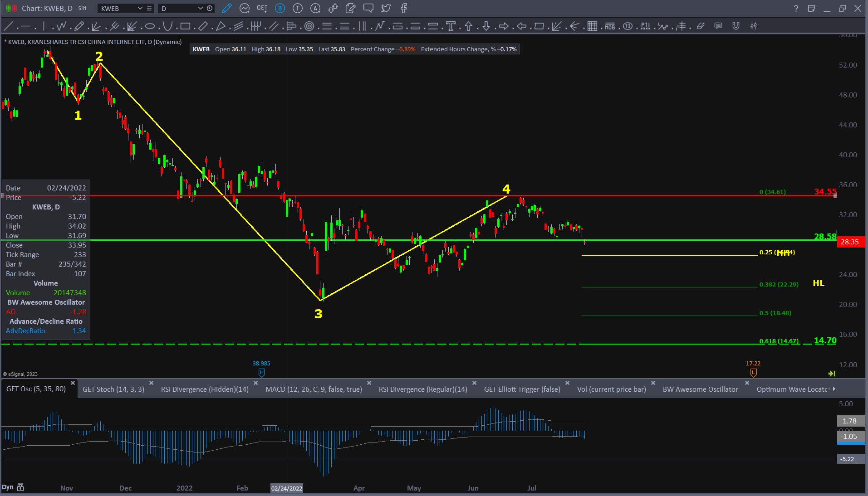Toggle the SIM mode indicator
Viewport: 868px width, 496px height.
(82, 8)
